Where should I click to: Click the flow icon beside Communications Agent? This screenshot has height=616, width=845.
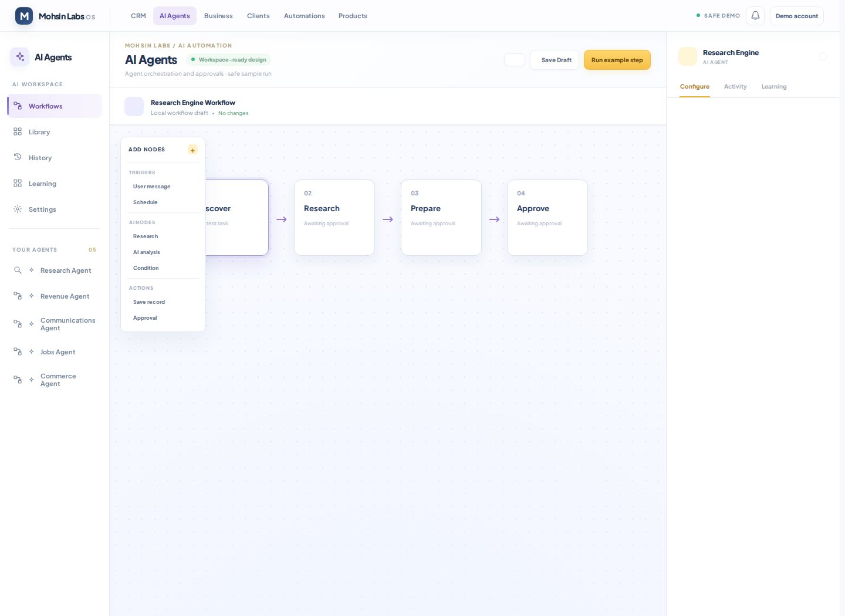(x=18, y=324)
